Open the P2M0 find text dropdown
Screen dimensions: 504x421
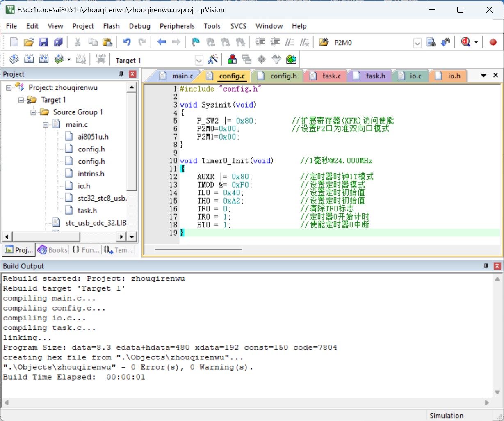[417, 43]
